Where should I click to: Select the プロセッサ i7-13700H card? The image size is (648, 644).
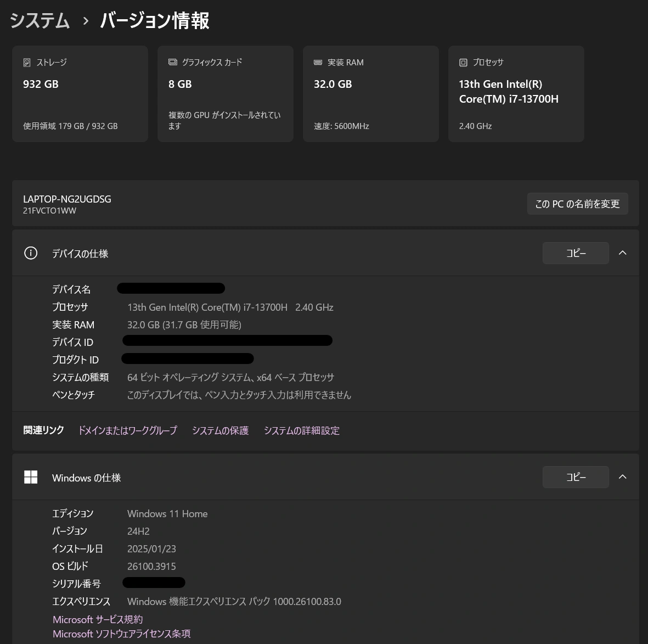(516, 94)
